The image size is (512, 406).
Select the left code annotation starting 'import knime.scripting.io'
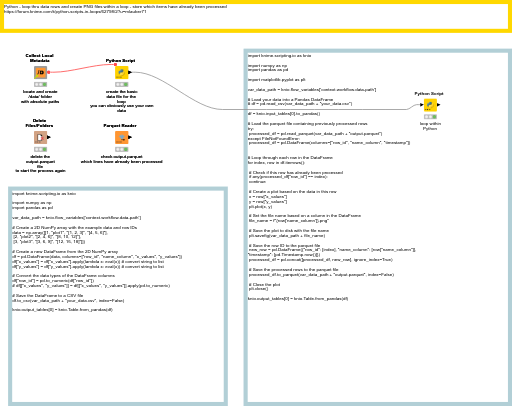(118, 296)
